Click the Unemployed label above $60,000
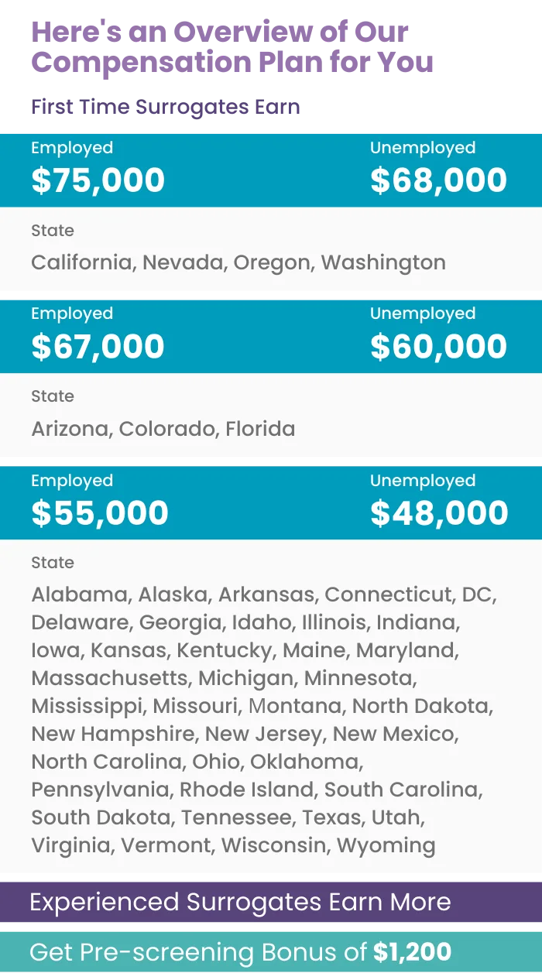 [x=423, y=314]
